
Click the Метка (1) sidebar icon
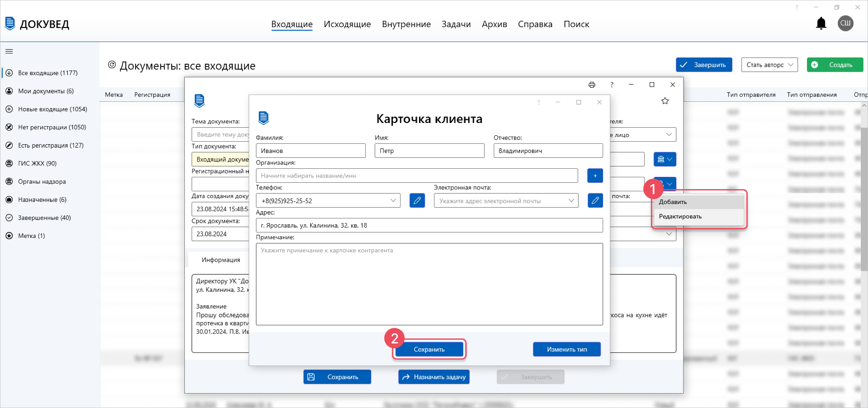point(9,236)
